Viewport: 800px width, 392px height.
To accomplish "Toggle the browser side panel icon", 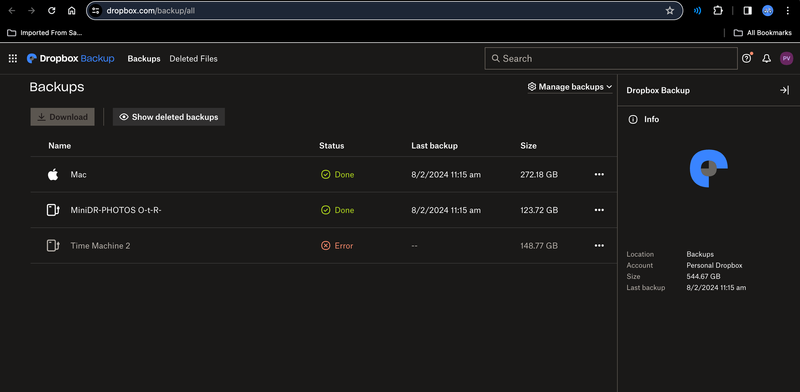I will (x=747, y=11).
